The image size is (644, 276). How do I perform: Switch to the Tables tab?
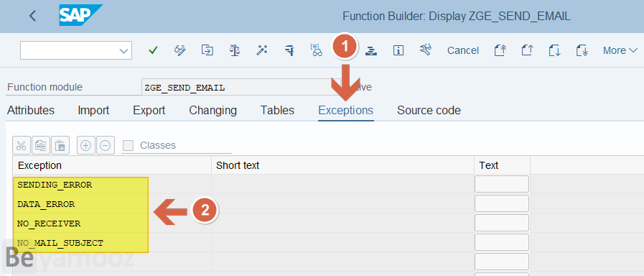point(277,110)
